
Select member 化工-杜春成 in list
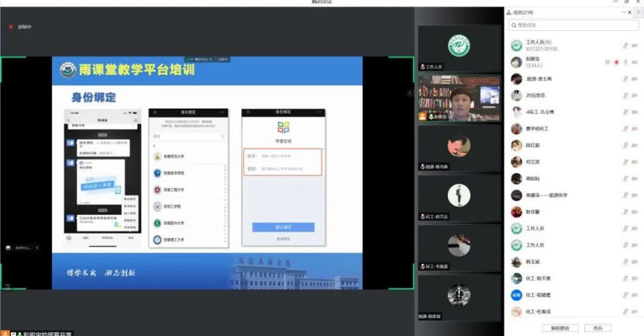tap(573, 312)
